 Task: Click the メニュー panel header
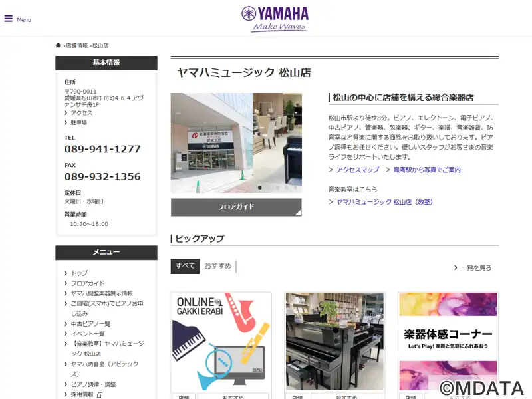coord(106,253)
